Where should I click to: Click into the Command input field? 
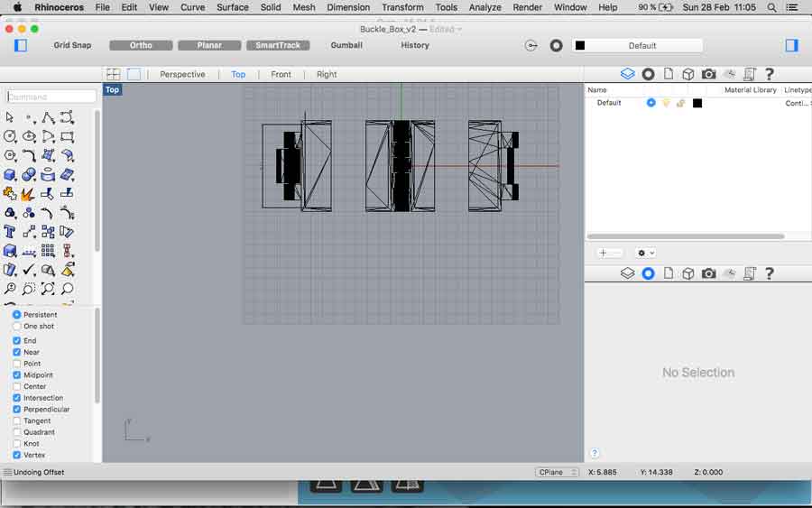coord(51,97)
